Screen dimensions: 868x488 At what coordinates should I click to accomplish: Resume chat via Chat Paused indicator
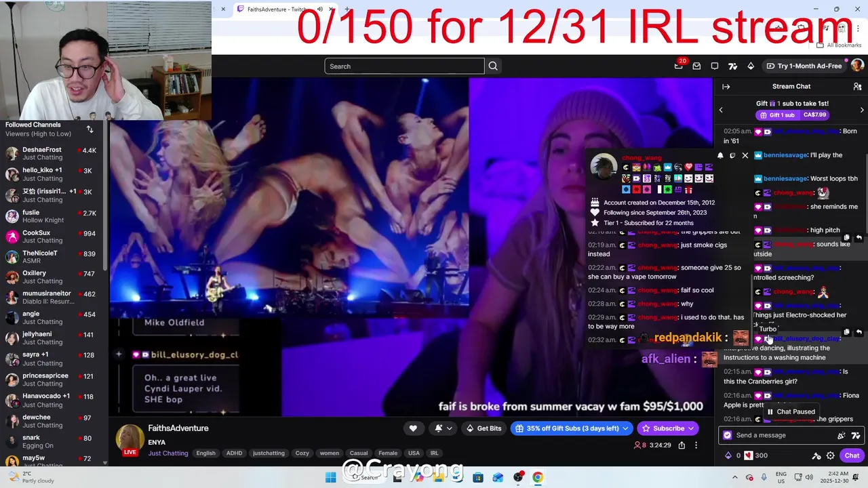791,411
